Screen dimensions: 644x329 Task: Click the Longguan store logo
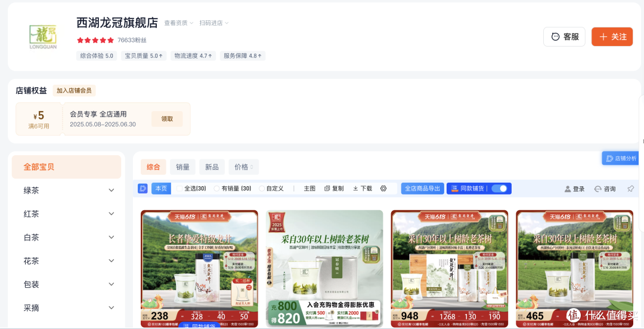coord(43,36)
